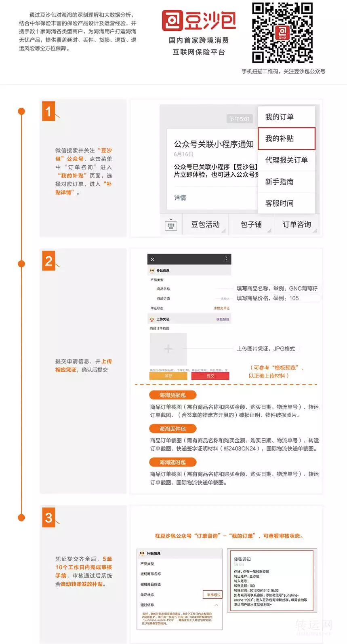Tap the plus upload image box

(x=168, y=349)
